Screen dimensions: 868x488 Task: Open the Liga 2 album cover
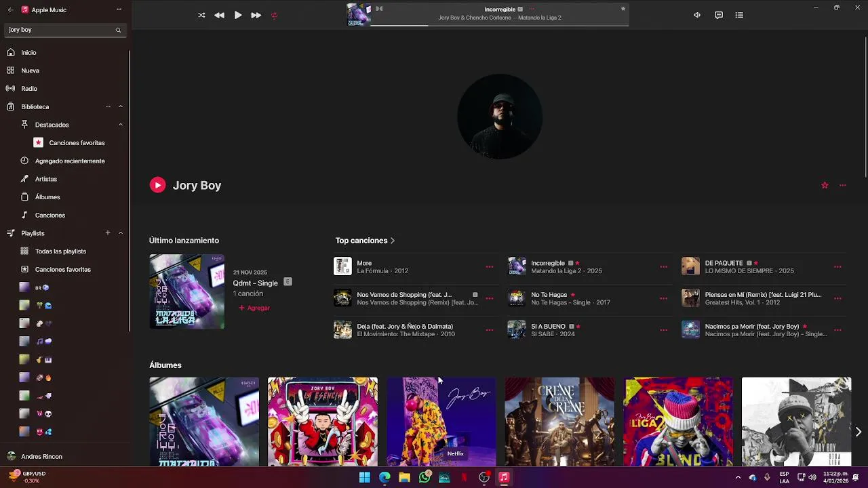[678, 422]
